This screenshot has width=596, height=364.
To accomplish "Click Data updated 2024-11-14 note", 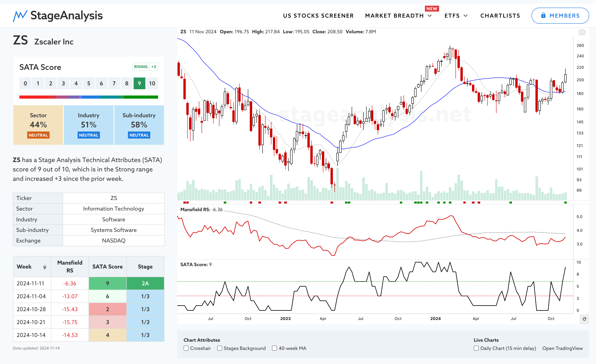I will 36,348.
